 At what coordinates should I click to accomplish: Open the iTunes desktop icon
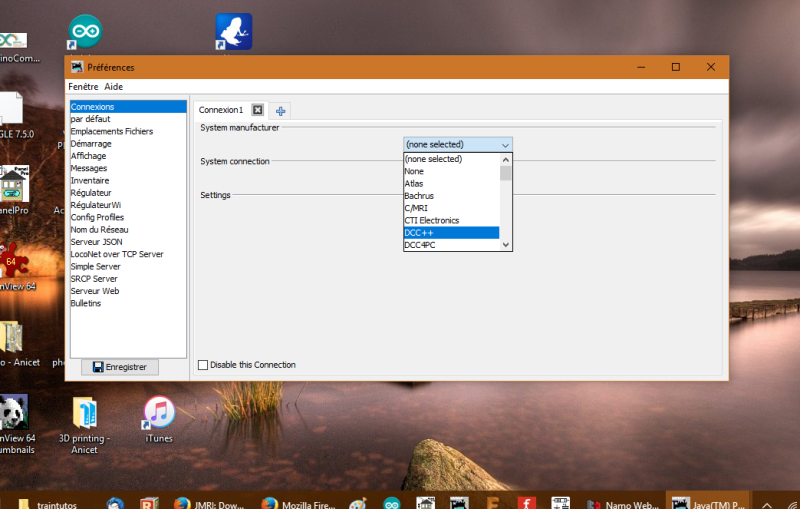(159, 412)
